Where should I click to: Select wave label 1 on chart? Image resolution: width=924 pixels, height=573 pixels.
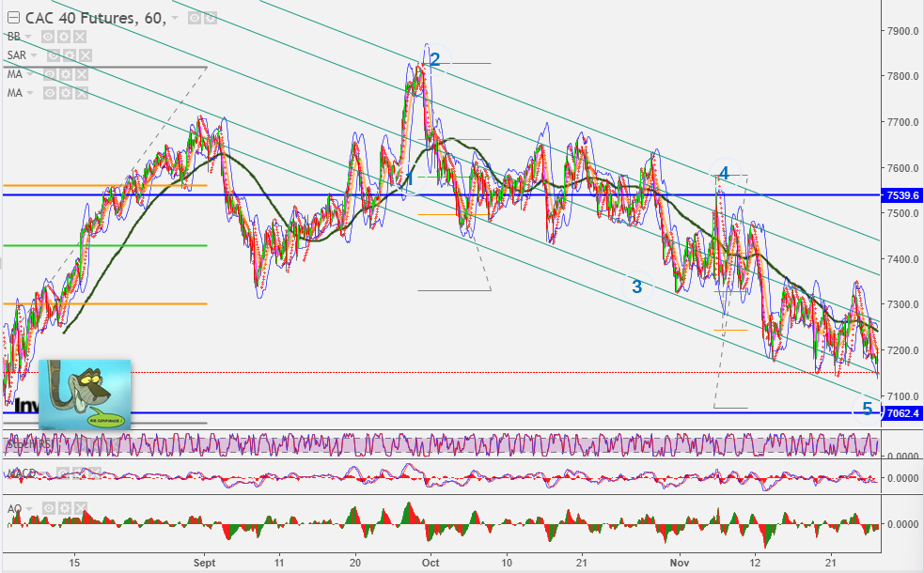point(410,179)
